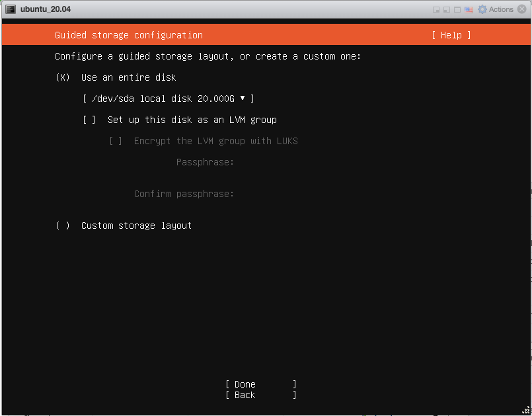532x416 pixels.
Task: Click the Configure a guided storage layout text
Action: (x=208, y=56)
